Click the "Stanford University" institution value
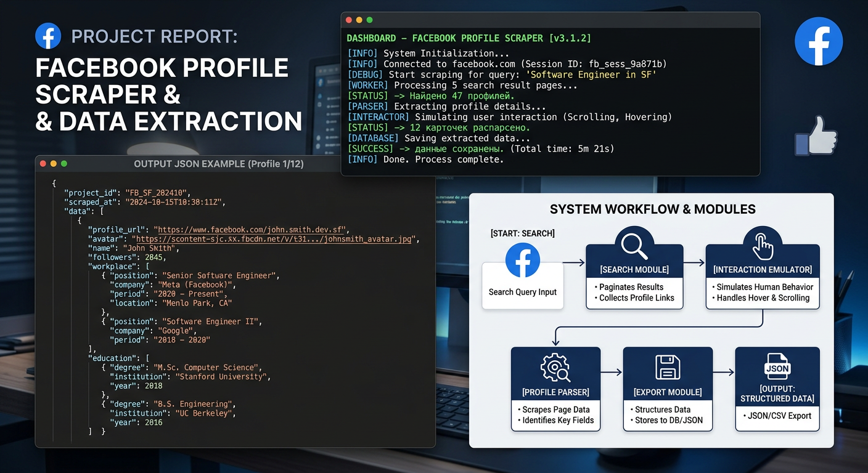 tap(221, 376)
